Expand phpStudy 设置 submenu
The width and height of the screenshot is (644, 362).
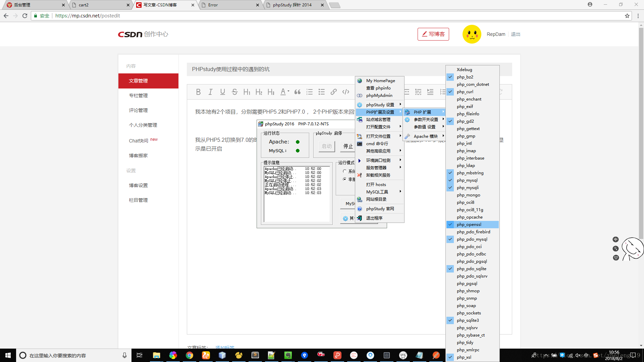[x=379, y=105]
